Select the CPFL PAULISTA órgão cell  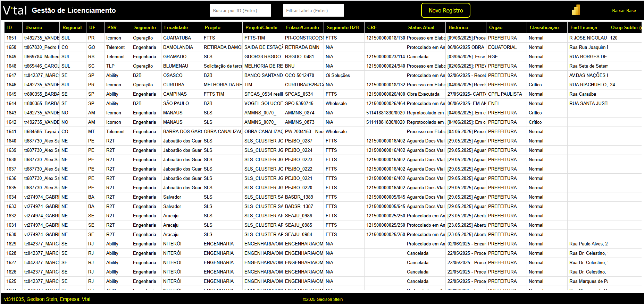505,94
